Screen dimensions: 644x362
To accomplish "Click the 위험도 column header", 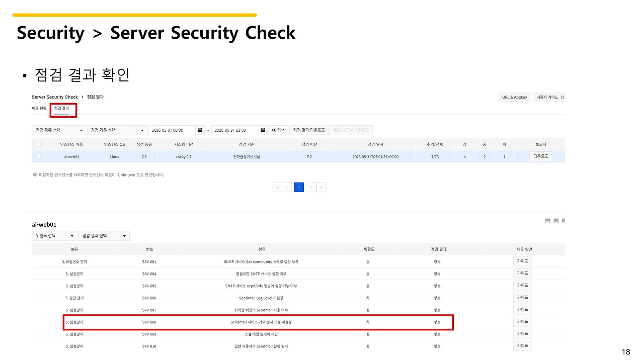I will coord(369,249).
